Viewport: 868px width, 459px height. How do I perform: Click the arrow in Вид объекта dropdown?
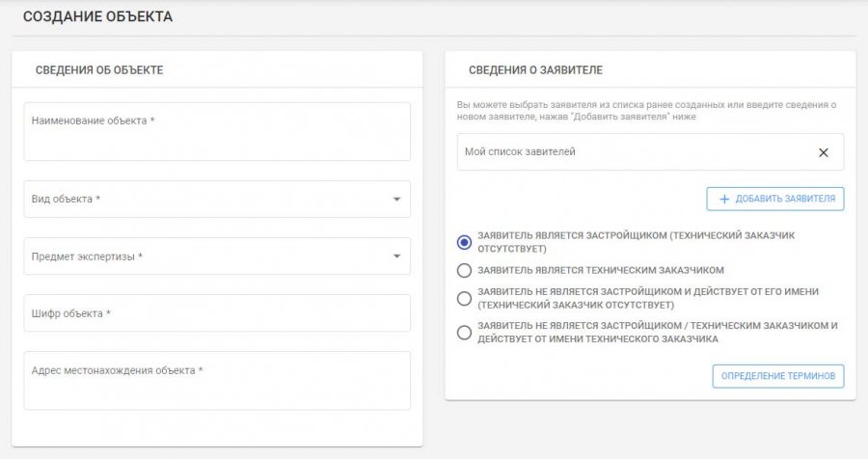pos(396,200)
